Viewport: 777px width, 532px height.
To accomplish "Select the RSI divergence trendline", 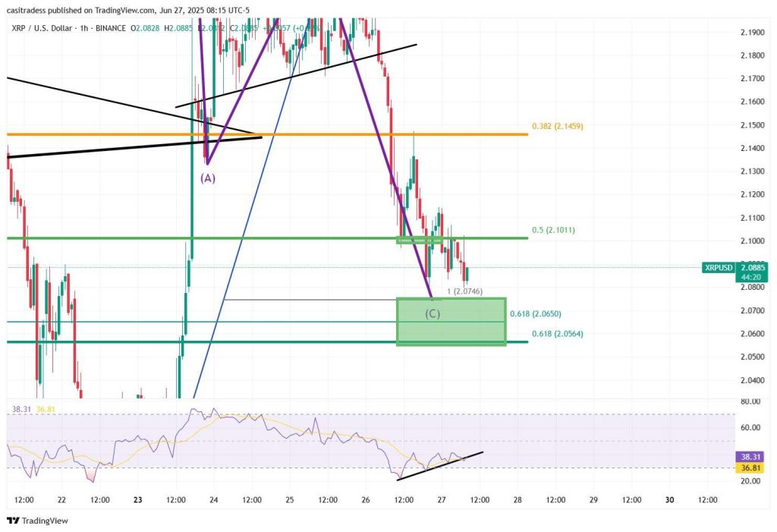I will pos(440,465).
